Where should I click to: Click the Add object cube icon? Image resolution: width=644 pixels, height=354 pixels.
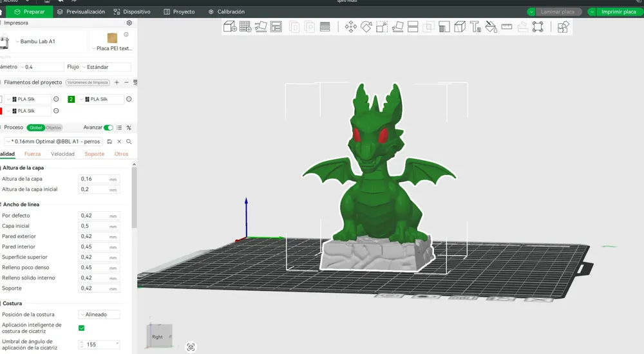coord(230,27)
